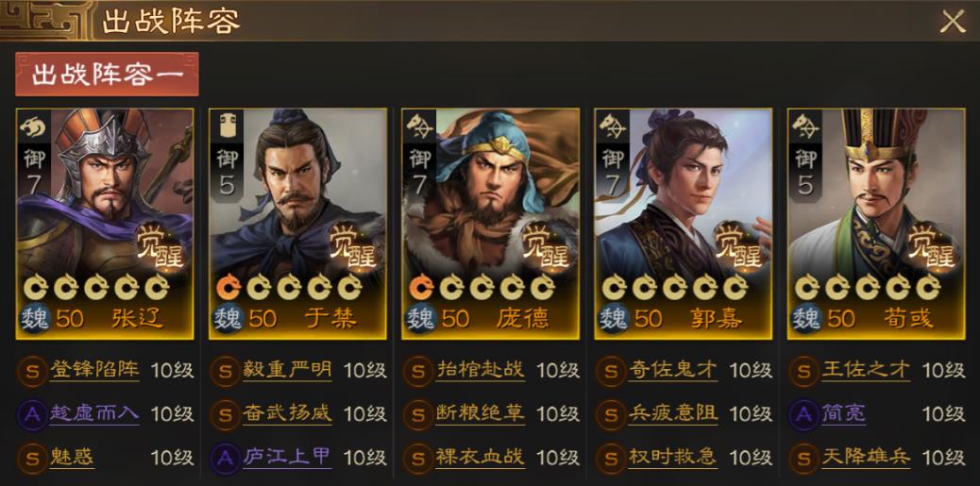The width and height of the screenshot is (980, 486).
Task: Open the 抬棺赴战 skill link
Action: tap(480, 371)
